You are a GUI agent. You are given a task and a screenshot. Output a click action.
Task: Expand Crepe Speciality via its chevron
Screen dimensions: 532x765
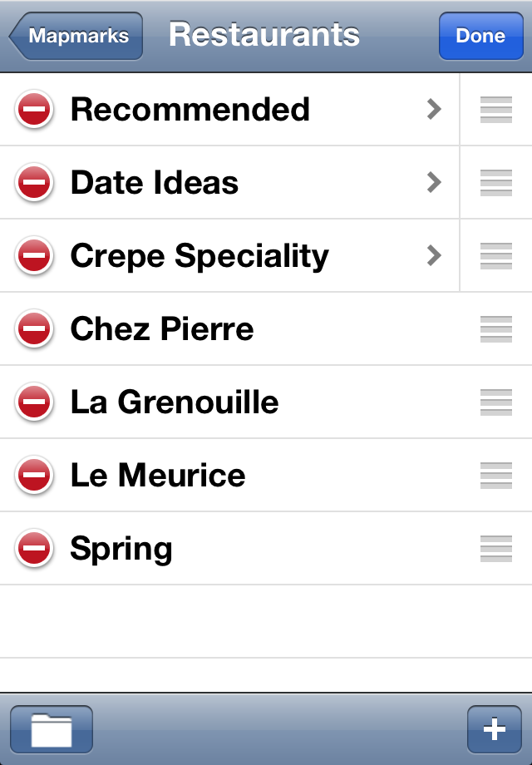(434, 255)
